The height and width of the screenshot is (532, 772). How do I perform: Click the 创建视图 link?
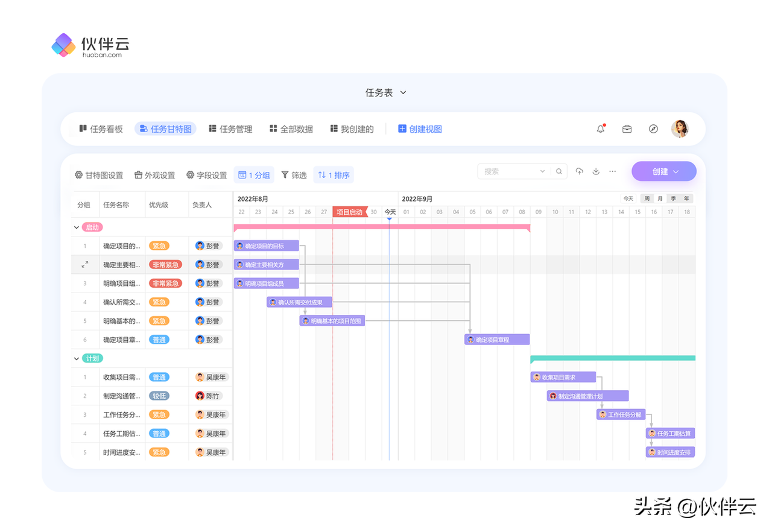pyautogui.click(x=420, y=129)
